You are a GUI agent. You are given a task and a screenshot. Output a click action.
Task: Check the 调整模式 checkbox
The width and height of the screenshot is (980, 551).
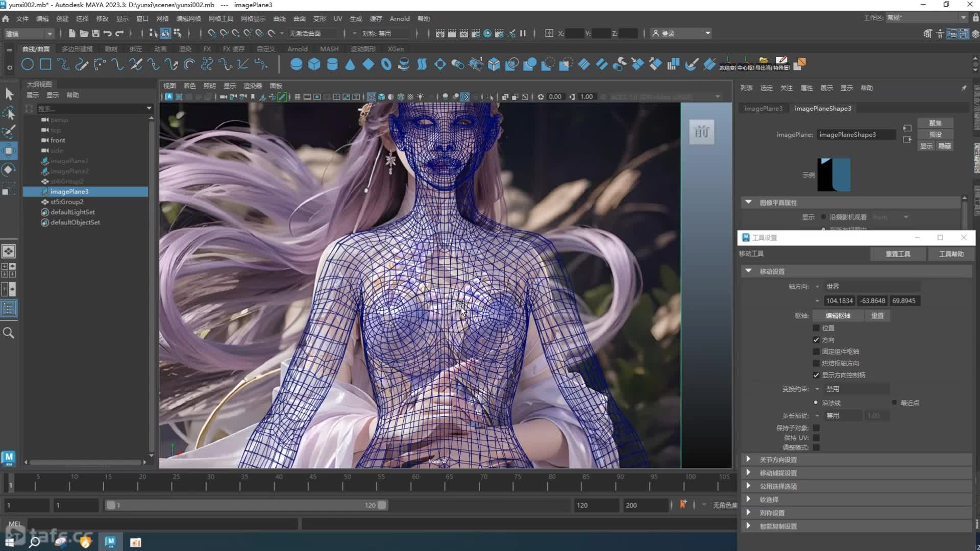pos(816,447)
